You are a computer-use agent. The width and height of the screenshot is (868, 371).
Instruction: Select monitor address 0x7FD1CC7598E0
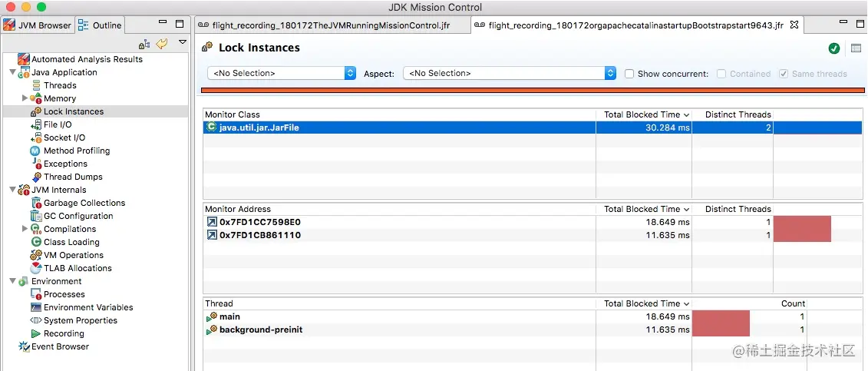[x=533, y=222]
